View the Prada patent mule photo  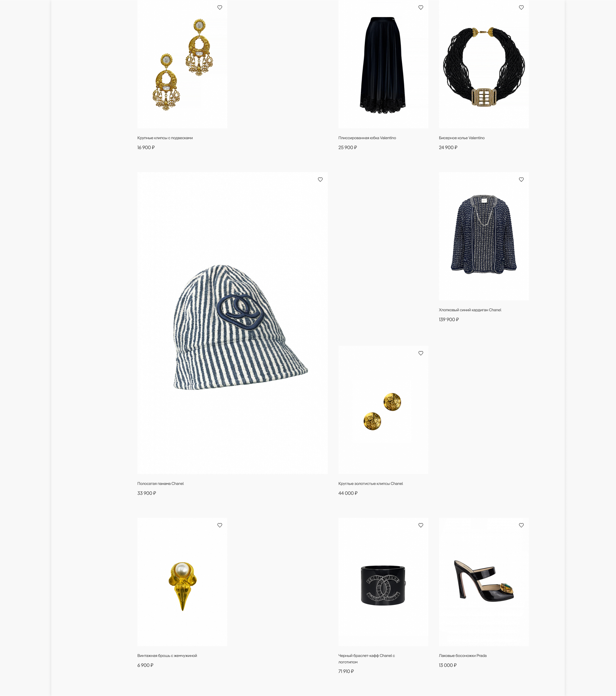pos(484,582)
